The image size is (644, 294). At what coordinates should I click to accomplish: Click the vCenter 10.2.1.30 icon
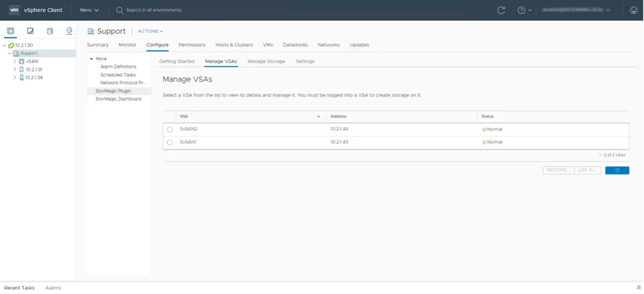tap(11, 45)
